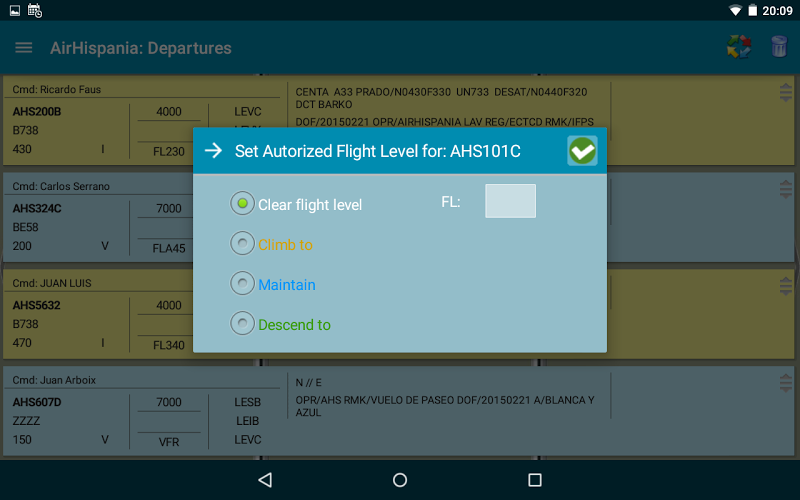Tap the drag handle on AHS324C strip

[786, 189]
